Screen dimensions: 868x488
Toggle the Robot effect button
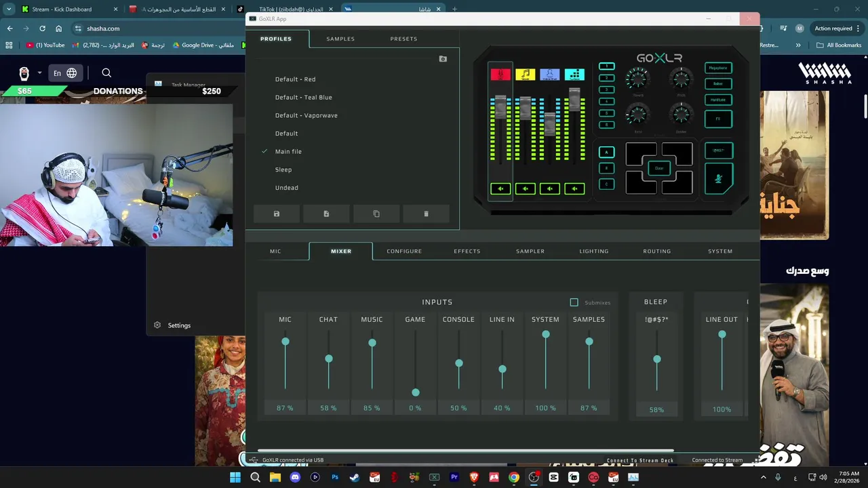(x=718, y=84)
